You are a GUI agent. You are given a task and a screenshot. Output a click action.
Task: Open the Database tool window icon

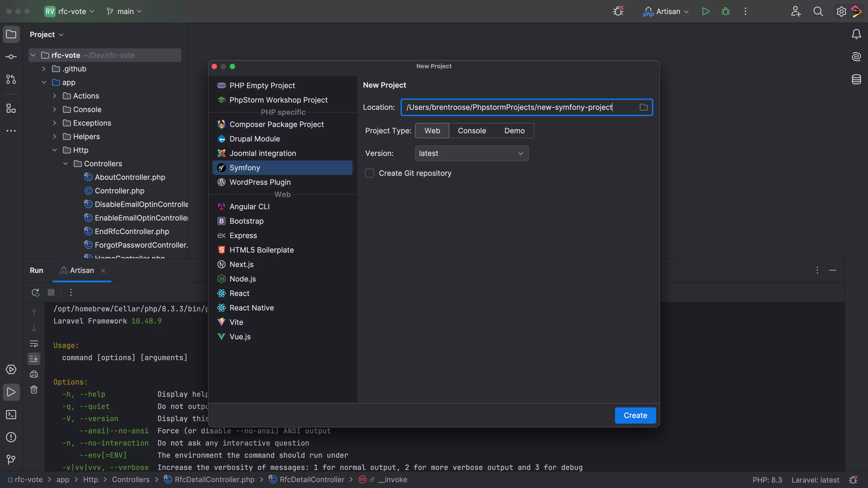(x=856, y=80)
